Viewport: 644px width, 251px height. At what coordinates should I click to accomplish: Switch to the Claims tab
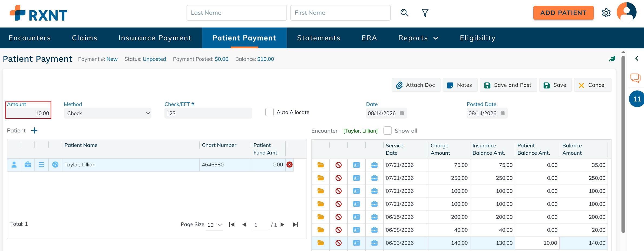pos(85,38)
